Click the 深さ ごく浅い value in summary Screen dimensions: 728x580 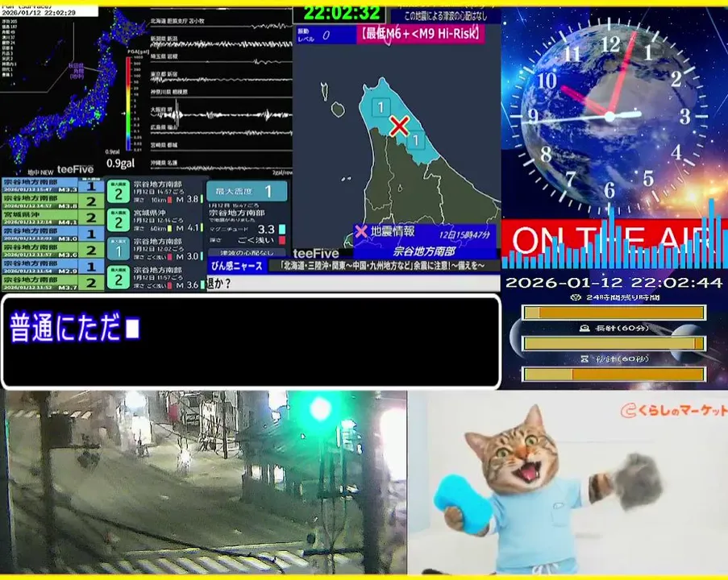tap(256, 240)
